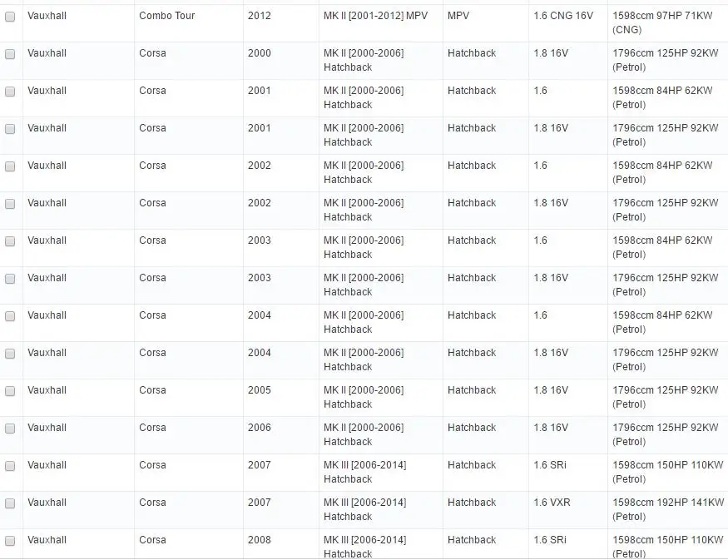The image size is (728, 560).
Task: Check the Corsa 2003 1.6 row box
Action: pyautogui.click(x=10, y=241)
